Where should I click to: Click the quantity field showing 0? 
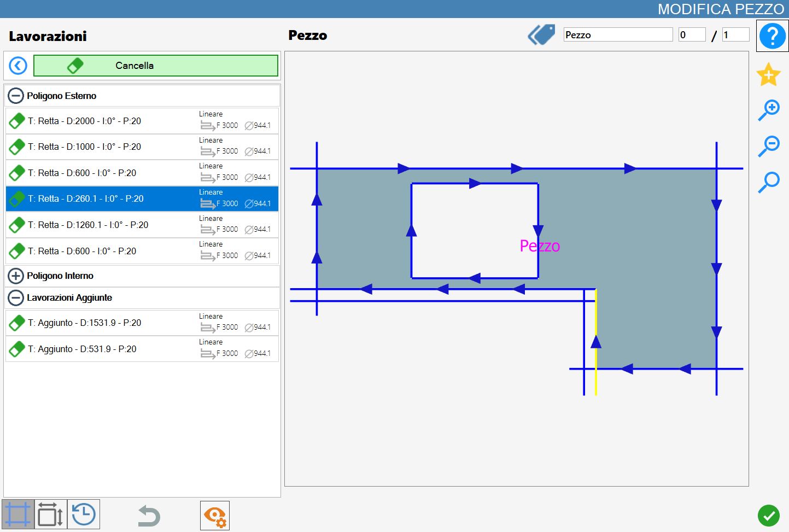tap(692, 35)
